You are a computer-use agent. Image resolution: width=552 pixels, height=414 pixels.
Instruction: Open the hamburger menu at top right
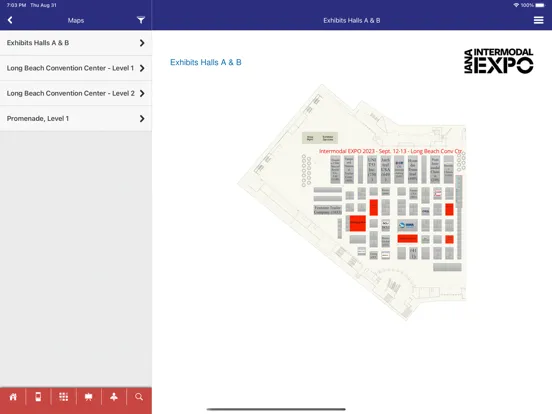(x=538, y=20)
